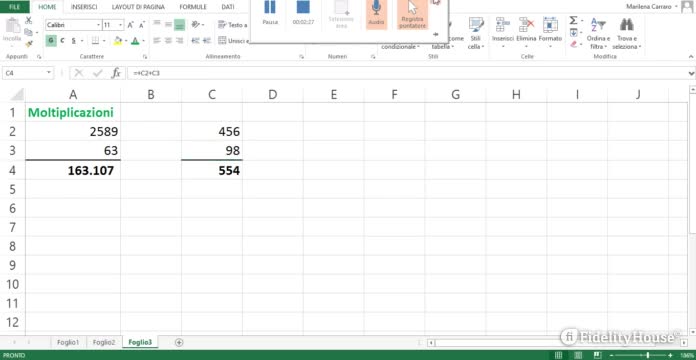
Task: Click the Inserisci cells icon
Action: pyautogui.click(x=502, y=25)
